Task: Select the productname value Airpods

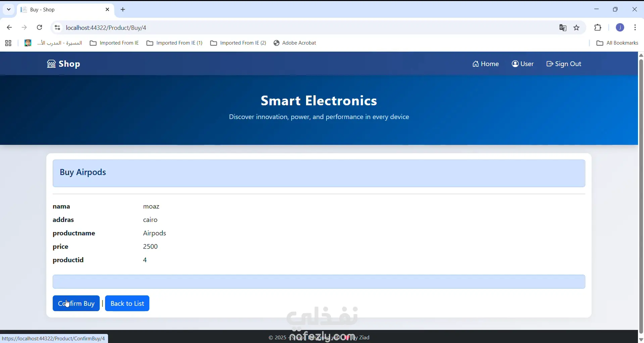Action: tap(155, 233)
